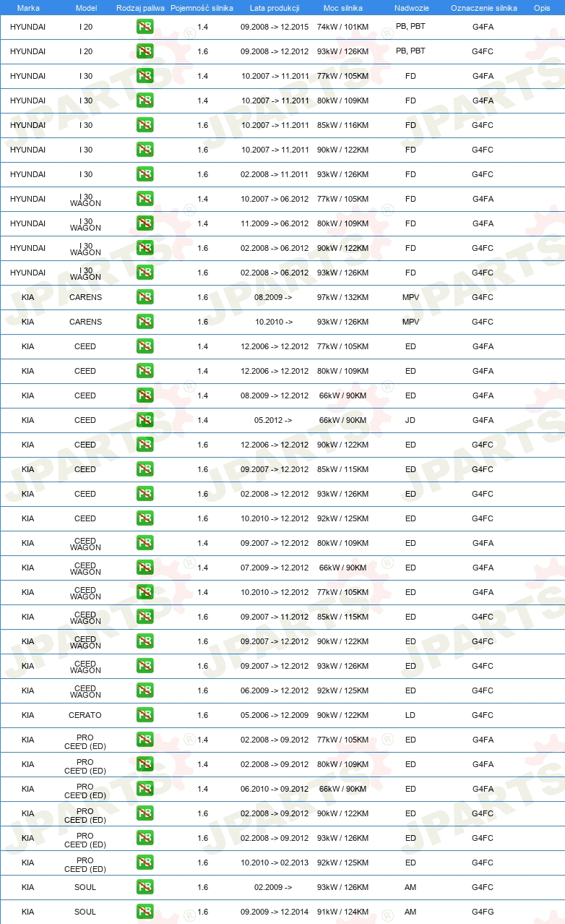Click the PB icon for Ceed Wagon 85kW/115KM
The image size is (565, 924).
click(x=145, y=617)
